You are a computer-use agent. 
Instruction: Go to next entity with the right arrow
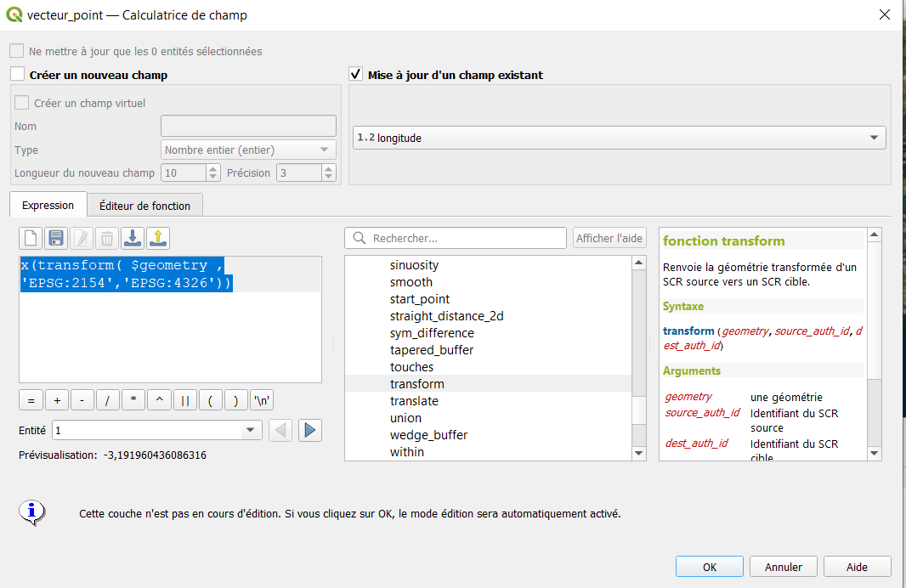click(309, 431)
